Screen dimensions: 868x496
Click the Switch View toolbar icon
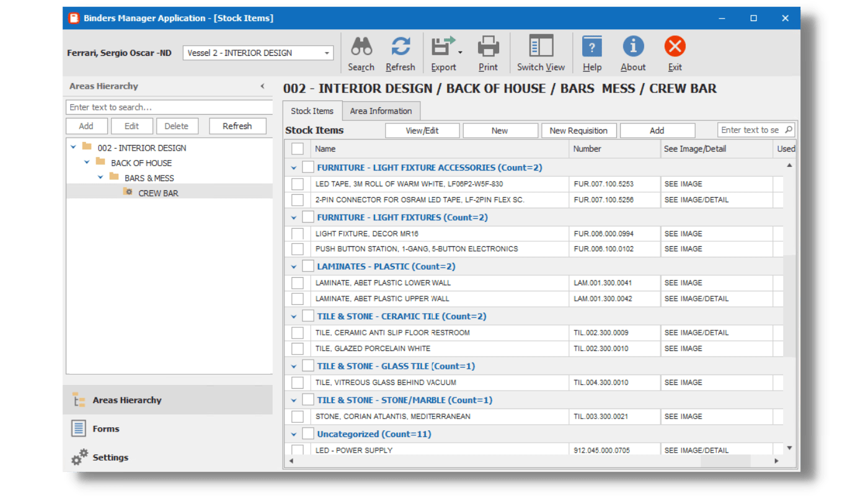click(540, 53)
